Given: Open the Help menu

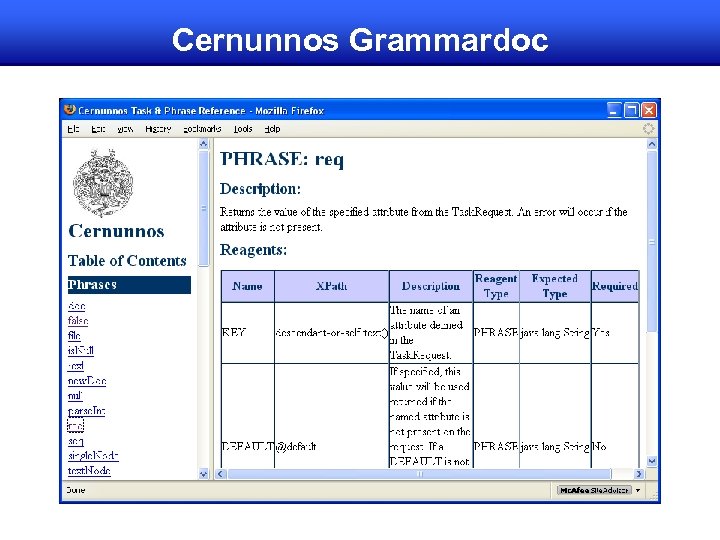Looking at the screenshot, I should (x=272, y=129).
